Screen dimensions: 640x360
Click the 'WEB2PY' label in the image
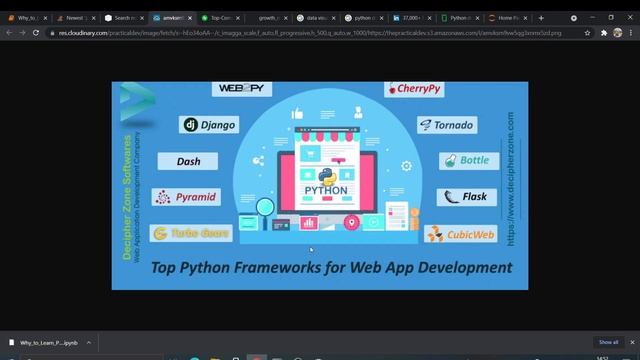(242, 88)
